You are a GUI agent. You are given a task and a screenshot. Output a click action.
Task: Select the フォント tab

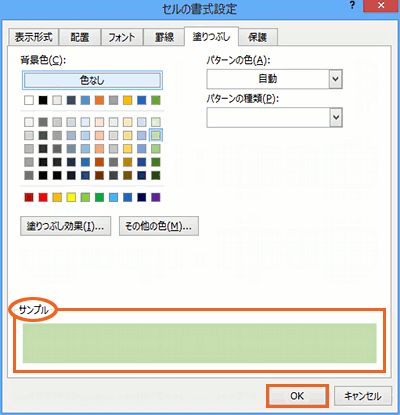pyautogui.click(x=122, y=37)
